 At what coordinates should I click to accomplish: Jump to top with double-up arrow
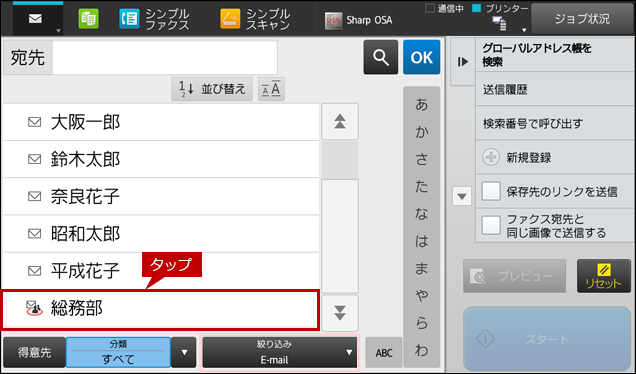pyautogui.click(x=340, y=122)
